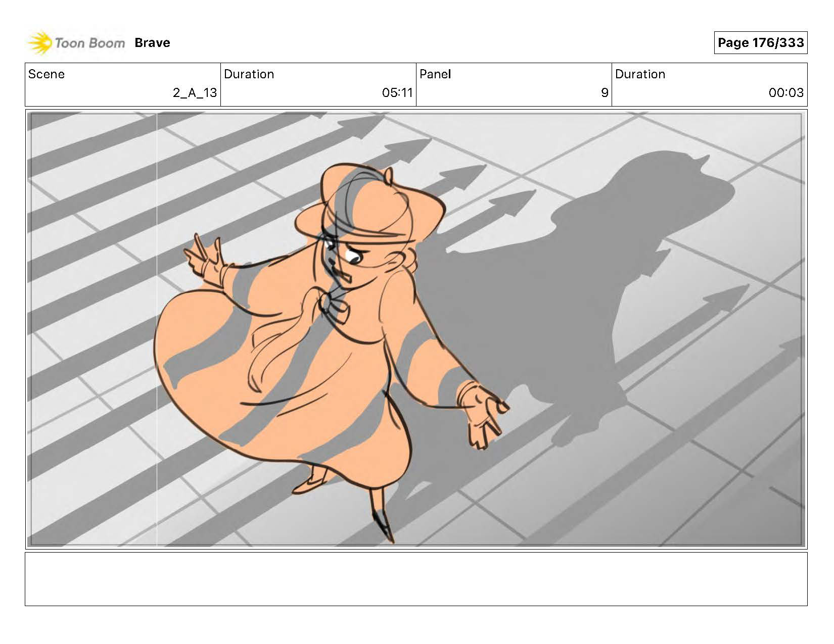Click the storyboard panel drawing of the woman
The image size is (834, 644).
[416, 329]
